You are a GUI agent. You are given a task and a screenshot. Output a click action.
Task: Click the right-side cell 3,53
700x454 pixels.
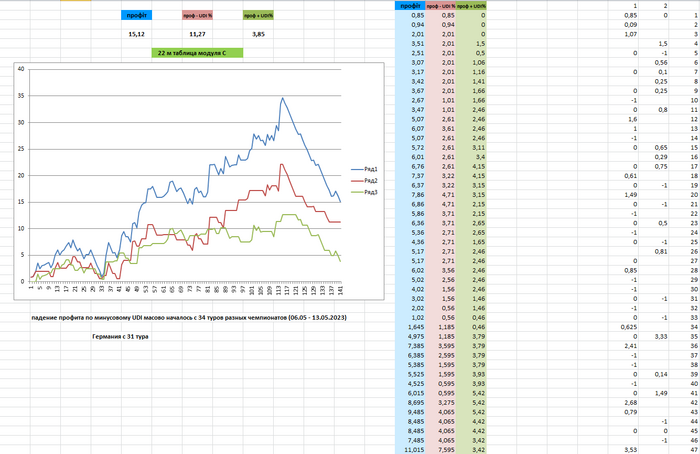tap(623, 450)
